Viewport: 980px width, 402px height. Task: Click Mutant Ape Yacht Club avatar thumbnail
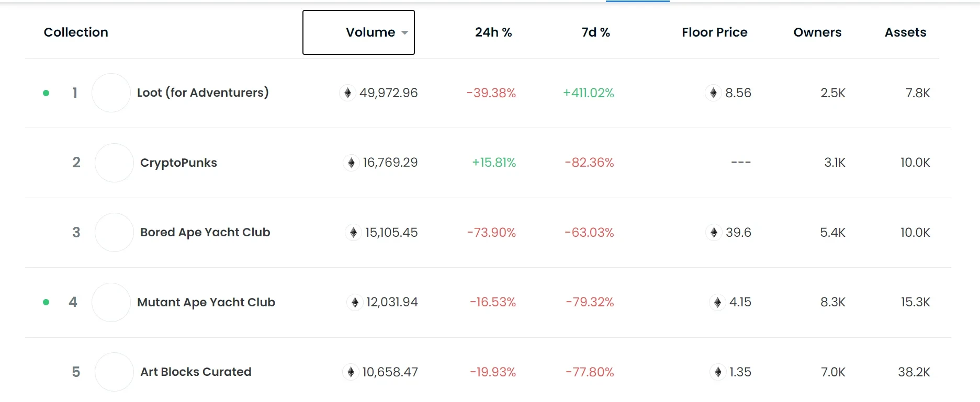[x=111, y=302]
